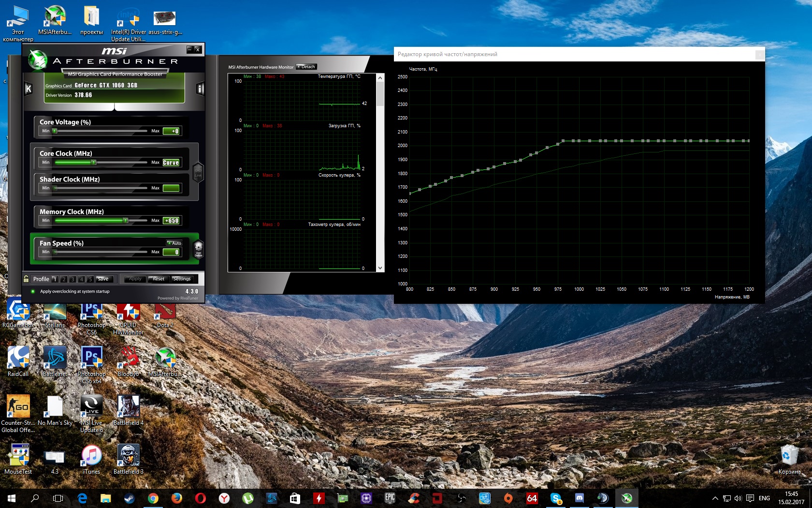The width and height of the screenshot is (812, 508).
Task: Open Epic Games launcher from taskbar
Action: point(390,498)
